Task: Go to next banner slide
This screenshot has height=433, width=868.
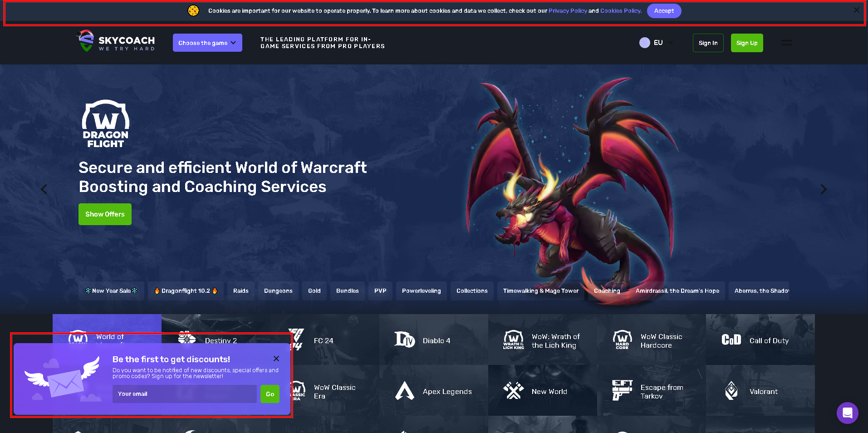Action: [x=823, y=189]
